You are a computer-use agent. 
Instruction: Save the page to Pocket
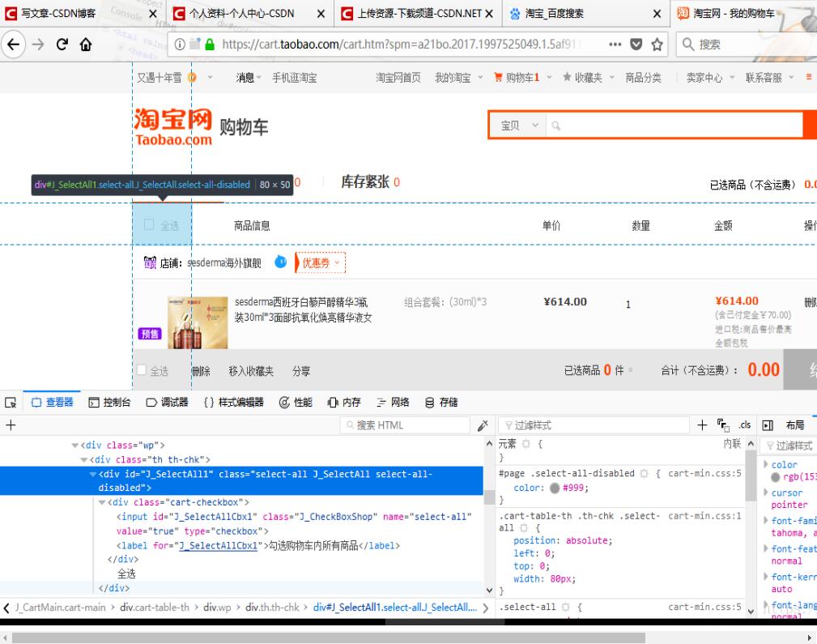(636, 45)
